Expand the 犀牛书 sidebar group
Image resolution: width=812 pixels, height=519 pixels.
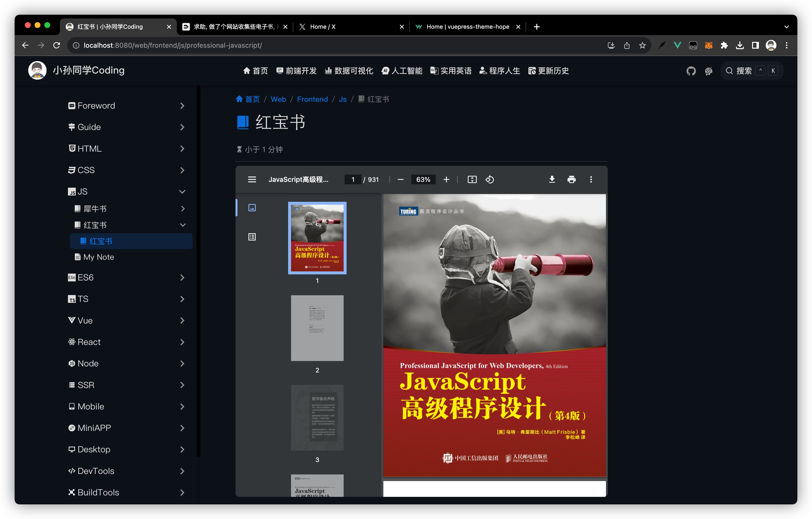pos(130,209)
